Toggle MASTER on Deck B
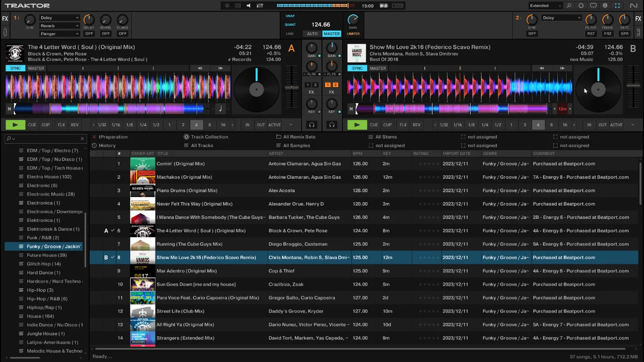644x362 pixels. [378, 68]
